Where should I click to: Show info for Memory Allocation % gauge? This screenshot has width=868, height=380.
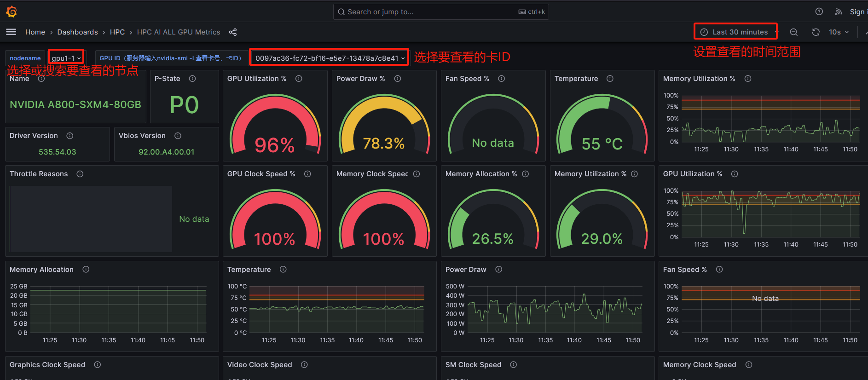click(x=526, y=174)
